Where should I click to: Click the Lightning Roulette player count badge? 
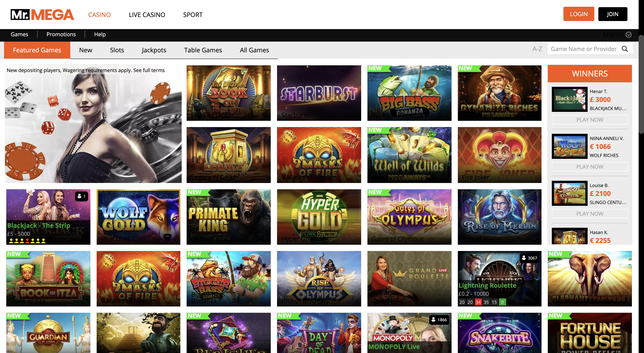click(x=529, y=258)
